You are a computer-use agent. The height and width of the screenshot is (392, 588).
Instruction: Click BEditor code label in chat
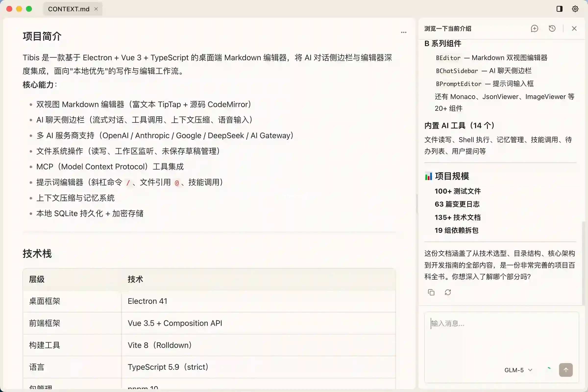[x=448, y=58]
